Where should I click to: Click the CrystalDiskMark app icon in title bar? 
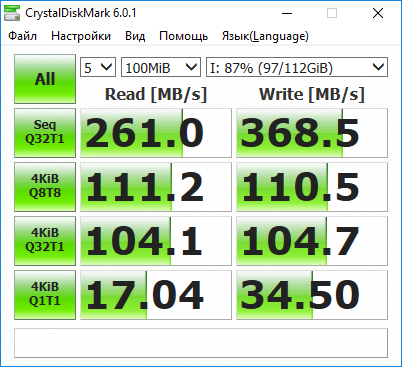coord(12,13)
